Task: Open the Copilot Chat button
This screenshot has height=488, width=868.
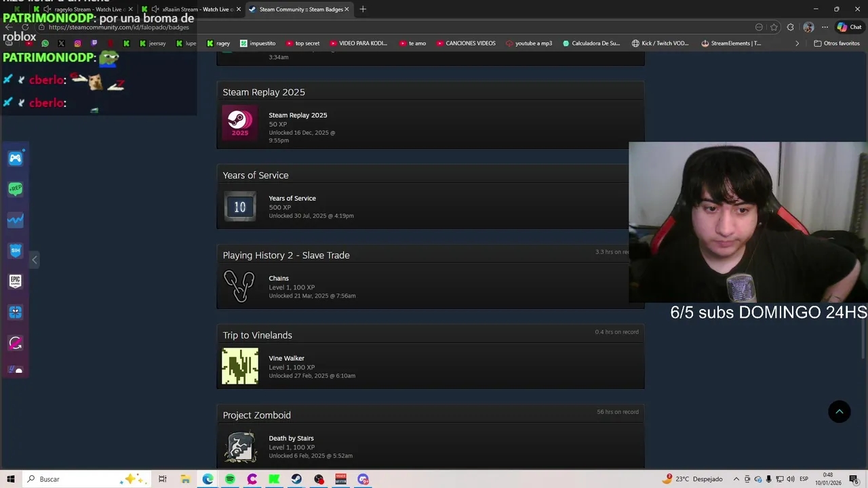Action: pyautogui.click(x=849, y=27)
